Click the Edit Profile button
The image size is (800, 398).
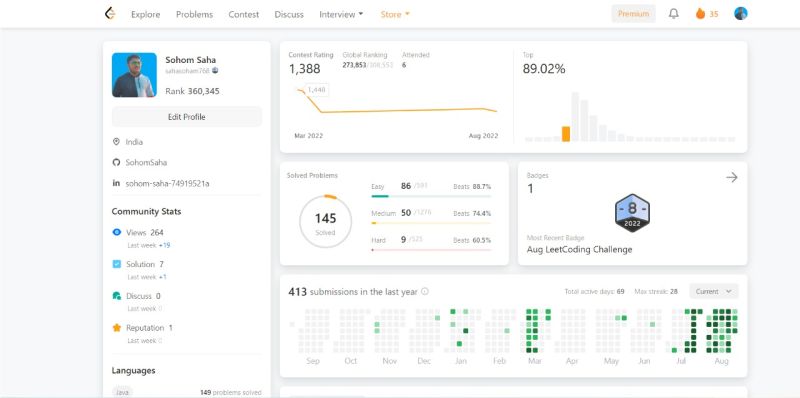coord(187,117)
